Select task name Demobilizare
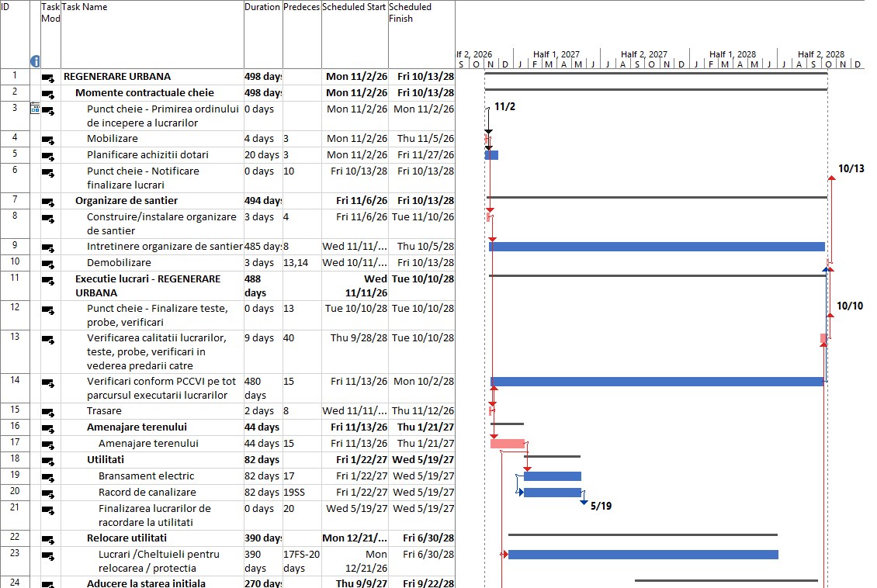 click(x=119, y=263)
